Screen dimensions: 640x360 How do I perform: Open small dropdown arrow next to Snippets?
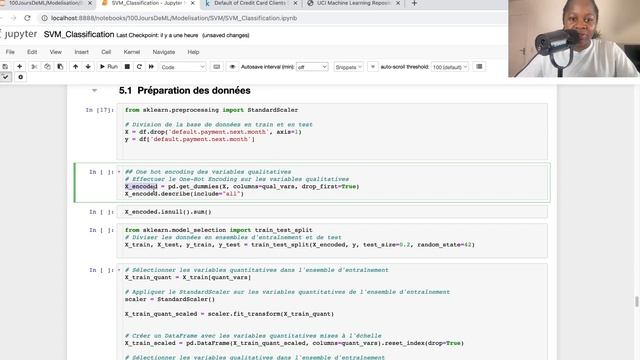(373, 67)
